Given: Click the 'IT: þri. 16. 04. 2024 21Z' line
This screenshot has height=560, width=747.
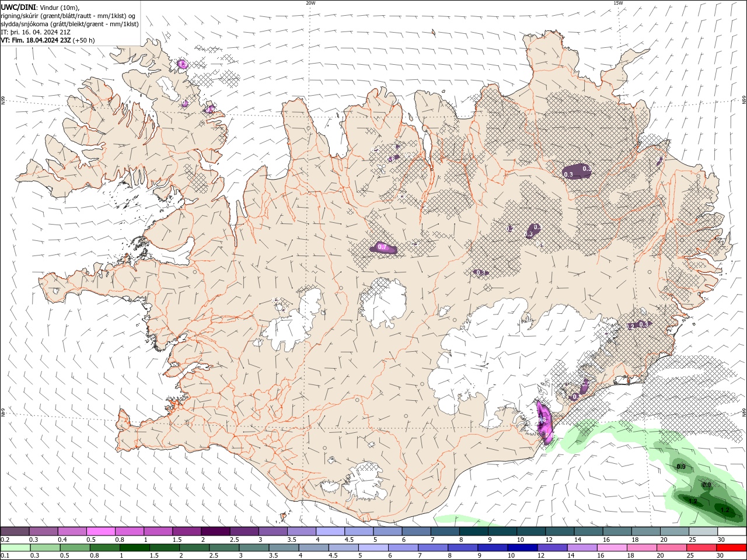Looking at the screenshot, I should pyautogui.click(x=36, y=32).
